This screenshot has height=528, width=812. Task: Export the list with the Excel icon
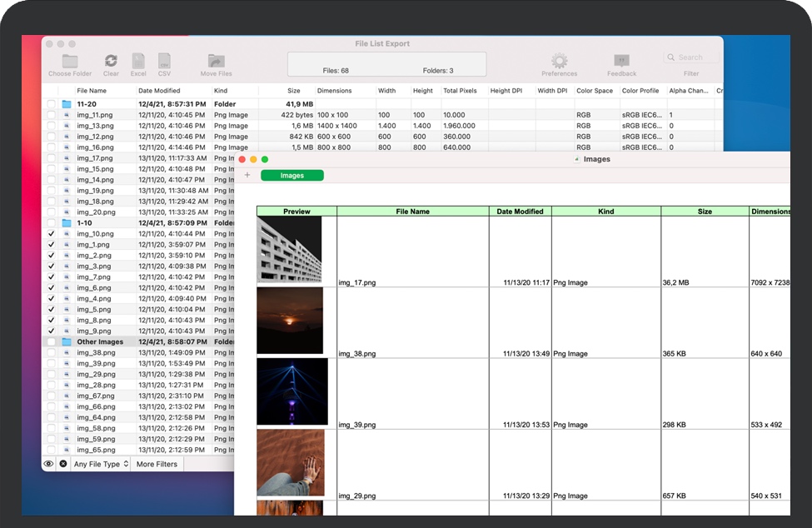pyautogui.click(x=138, y=62)
